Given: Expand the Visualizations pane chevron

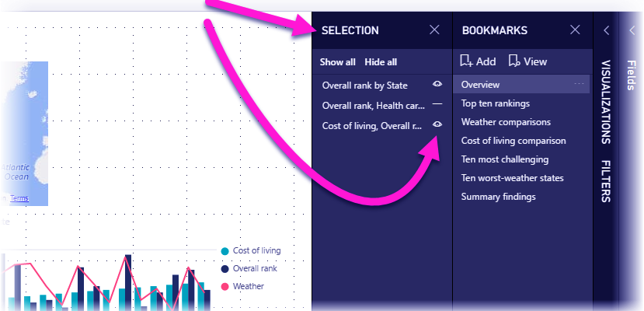Looking at the screenshot, I should 606,30.
